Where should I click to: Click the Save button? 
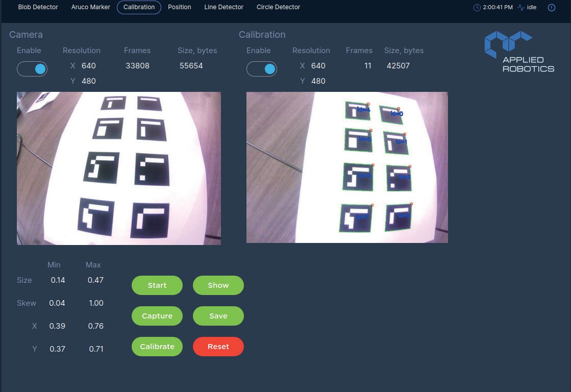pos(218,316)
